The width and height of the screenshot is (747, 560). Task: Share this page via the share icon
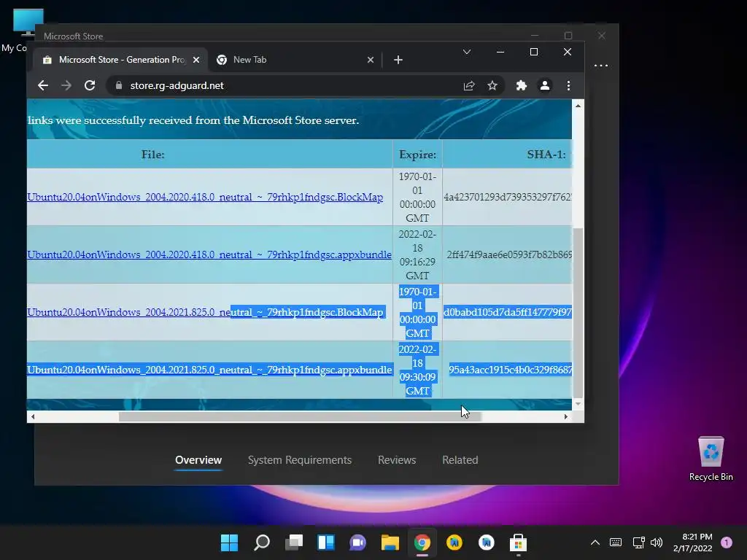pyautogui.click(x=469, y=86)
